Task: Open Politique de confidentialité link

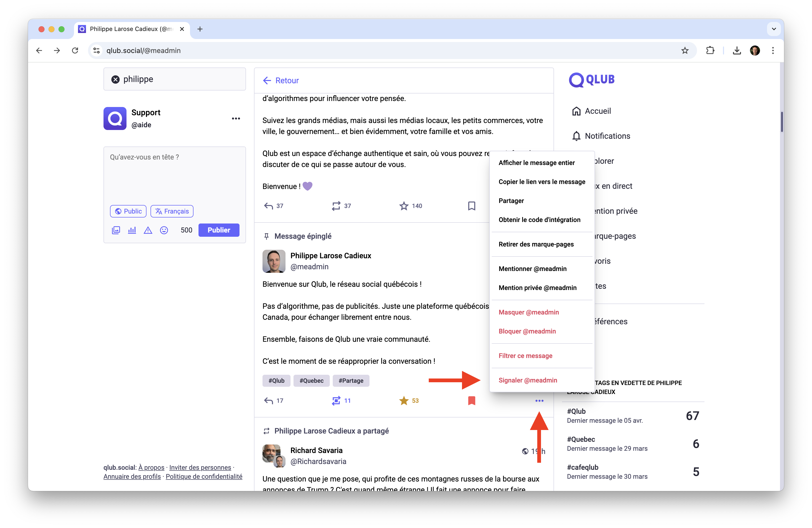Action: click(204, 476)
